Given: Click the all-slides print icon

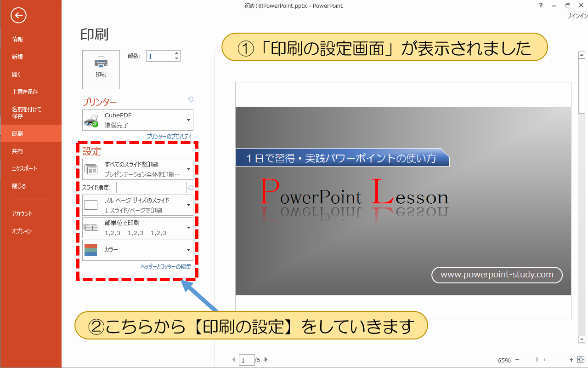Looking at the screenshot, I should tap(91, 169).
